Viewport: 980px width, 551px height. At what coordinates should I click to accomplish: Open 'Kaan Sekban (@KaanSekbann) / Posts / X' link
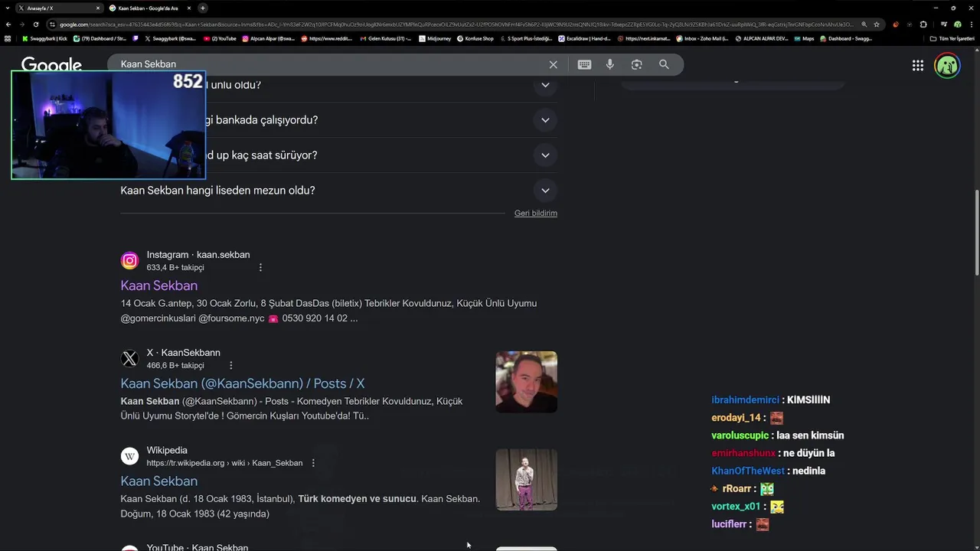click(x=242, y=383)
